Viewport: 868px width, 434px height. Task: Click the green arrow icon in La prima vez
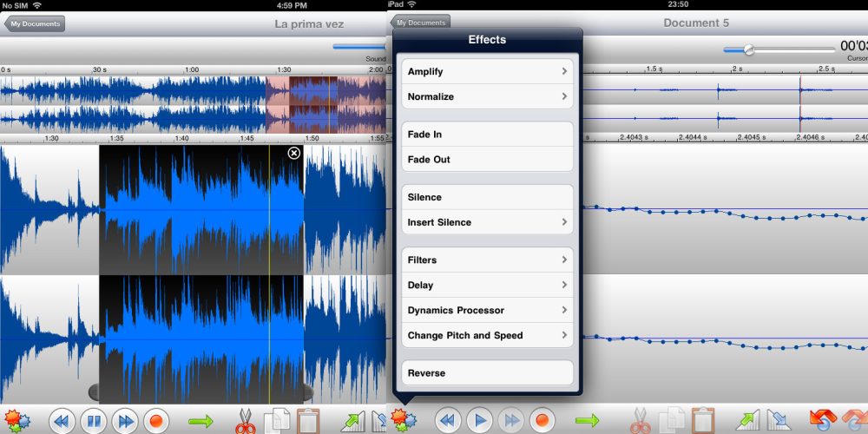tap(201, 422)
